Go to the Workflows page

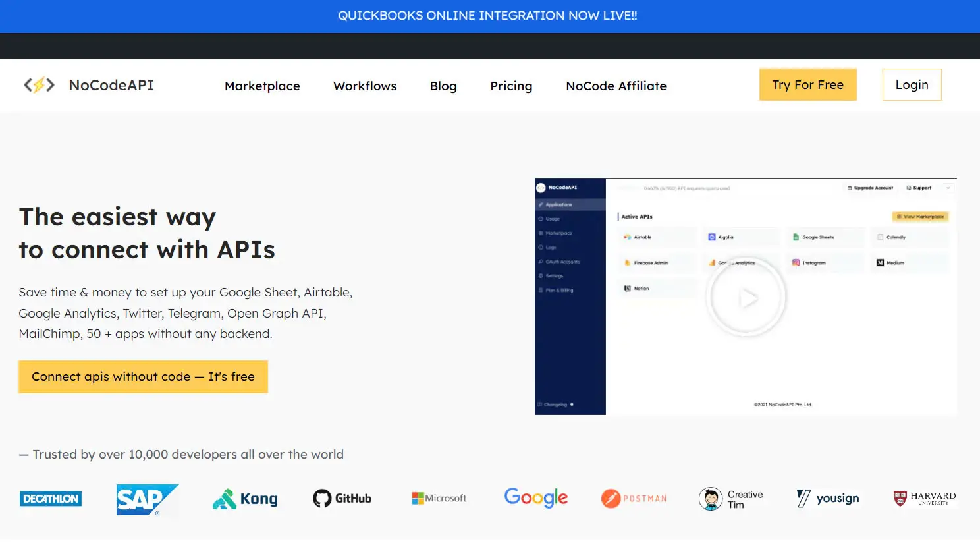[x=365, y=86]
